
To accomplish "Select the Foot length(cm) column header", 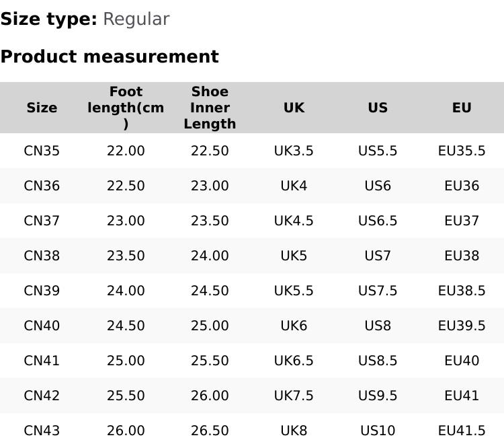I will click(126, 108).
